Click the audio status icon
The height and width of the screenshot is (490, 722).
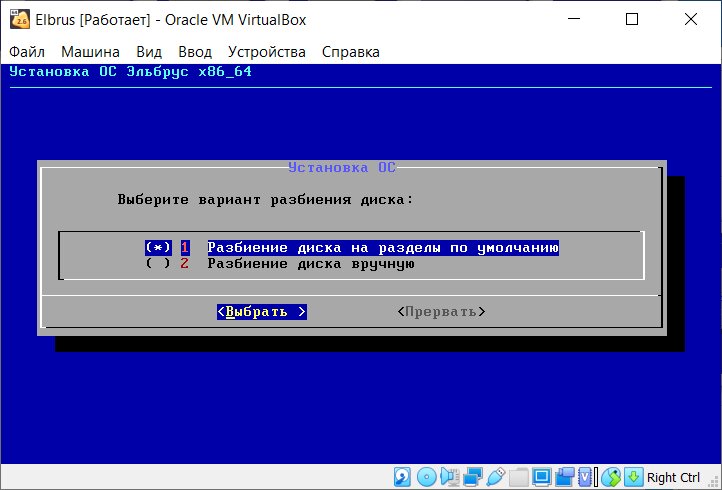coord(450,477)
